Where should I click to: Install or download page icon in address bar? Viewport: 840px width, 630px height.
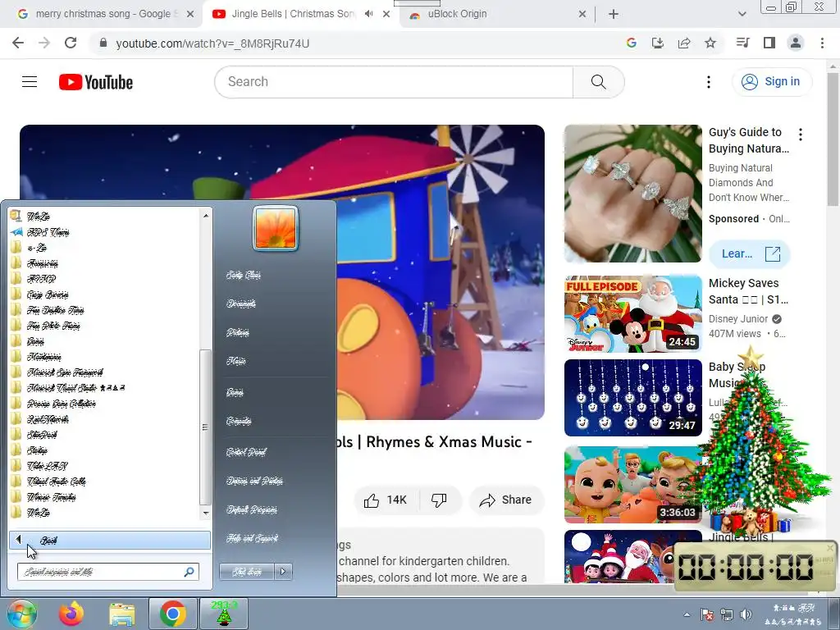658,43
